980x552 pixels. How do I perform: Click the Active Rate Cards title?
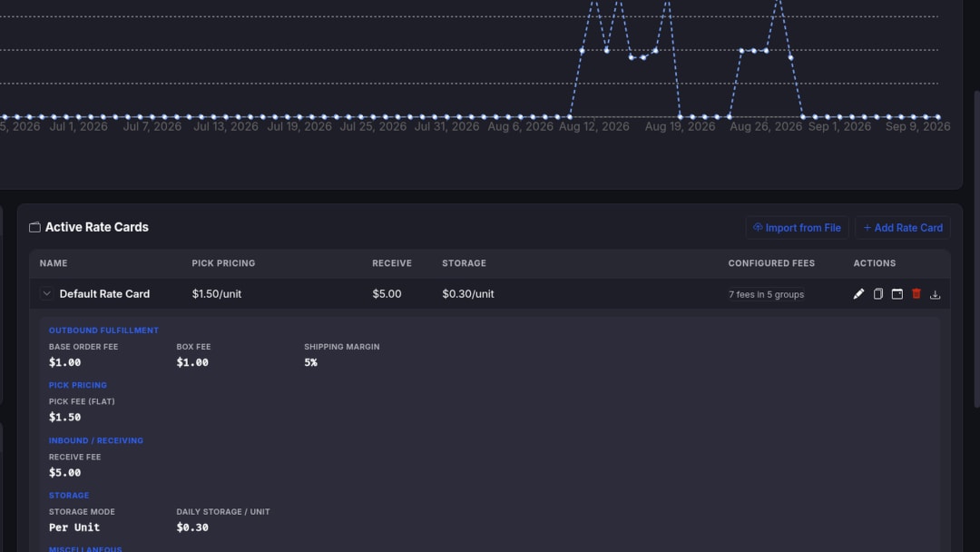(x=97, y=227)
